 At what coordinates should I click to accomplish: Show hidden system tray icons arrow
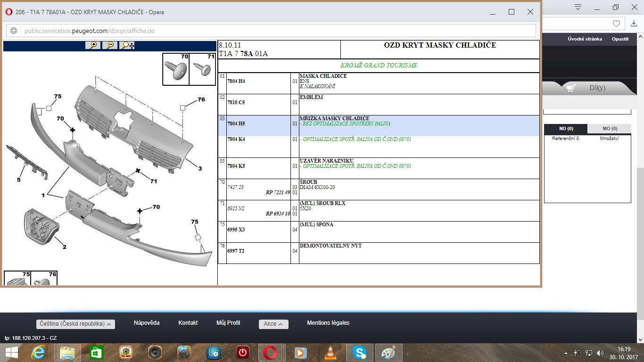pos(566,353)
